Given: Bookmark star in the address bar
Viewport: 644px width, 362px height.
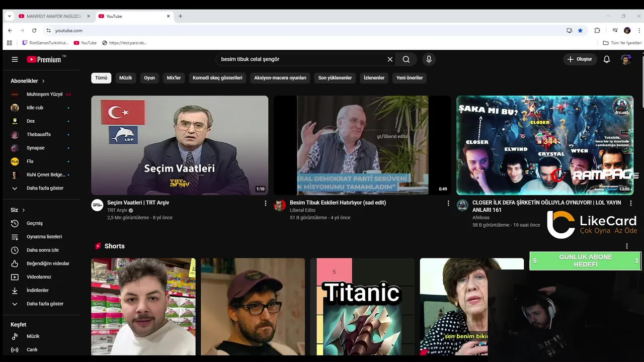Looking at the screenshot, I should point(580,31).
